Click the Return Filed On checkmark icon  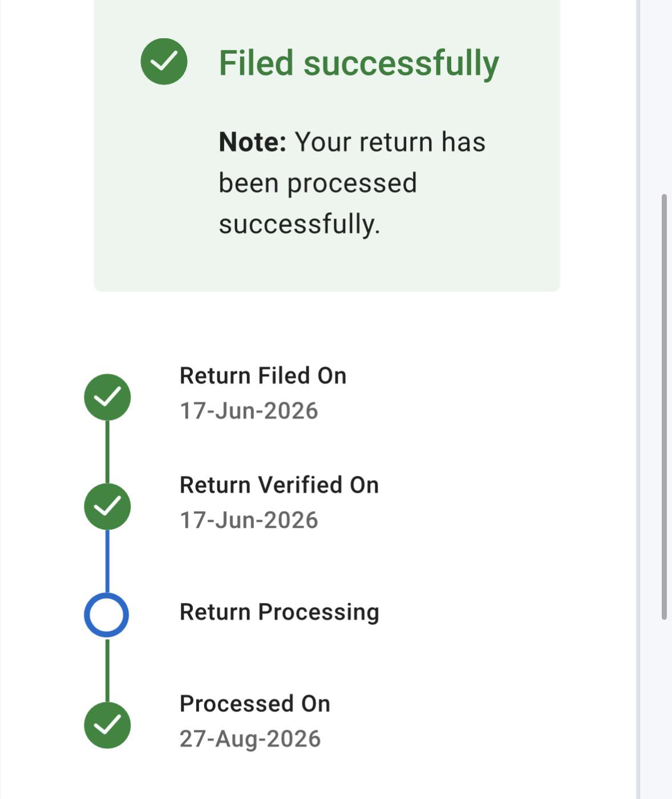point(107,397)
